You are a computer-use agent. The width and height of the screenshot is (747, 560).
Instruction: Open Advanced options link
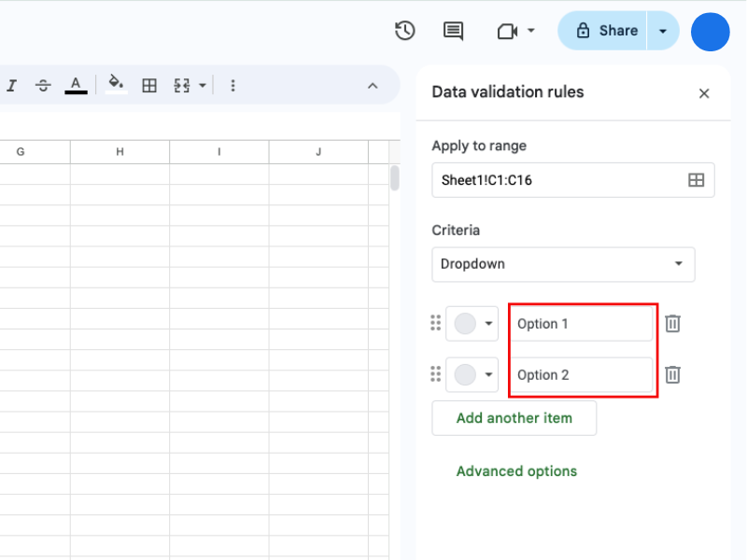(516, 471)
